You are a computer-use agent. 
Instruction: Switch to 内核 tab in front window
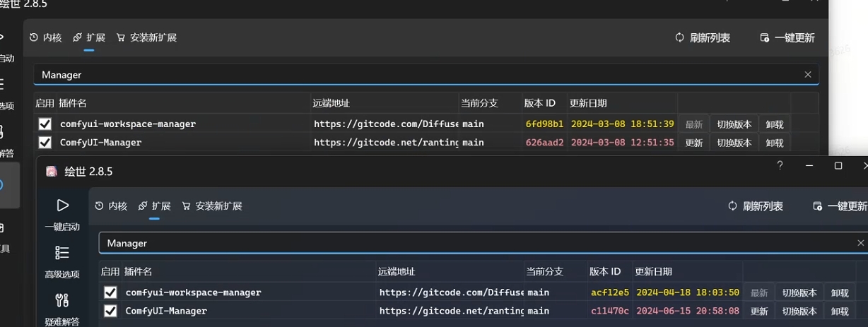tap(111, 206)
